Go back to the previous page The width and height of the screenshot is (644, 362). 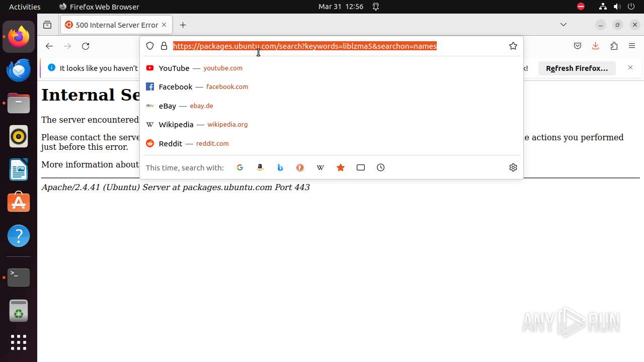click(x=49, y=46)
